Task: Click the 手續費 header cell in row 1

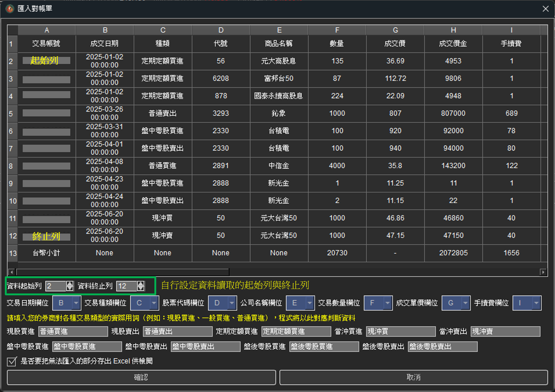Action: pos(511,44)
